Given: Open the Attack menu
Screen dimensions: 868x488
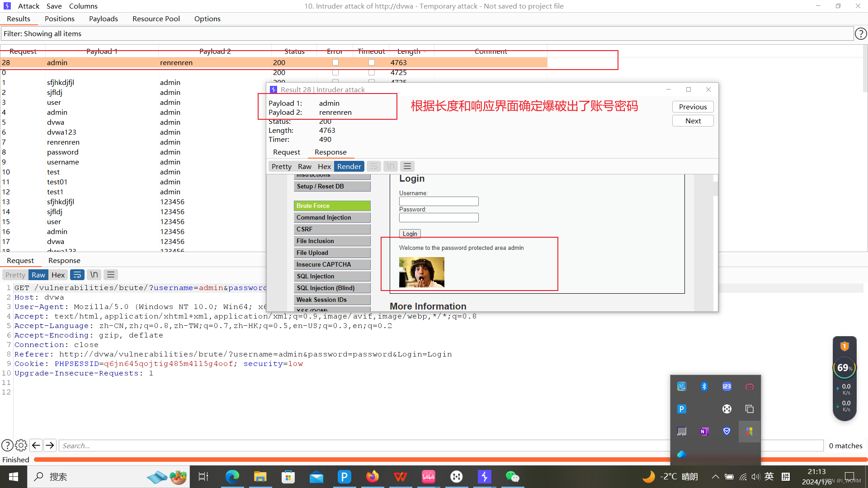Looking at the screenshot, I should point(29,6).
